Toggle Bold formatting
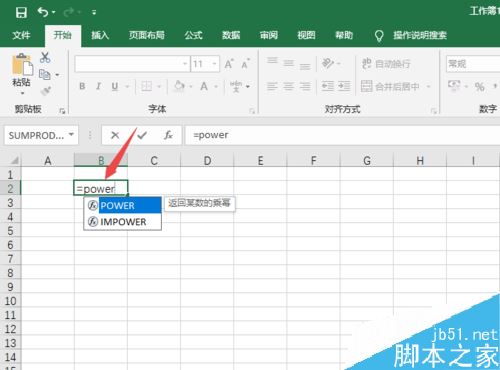The height and width of the screenshot is (370, 500). pos(82,87)
